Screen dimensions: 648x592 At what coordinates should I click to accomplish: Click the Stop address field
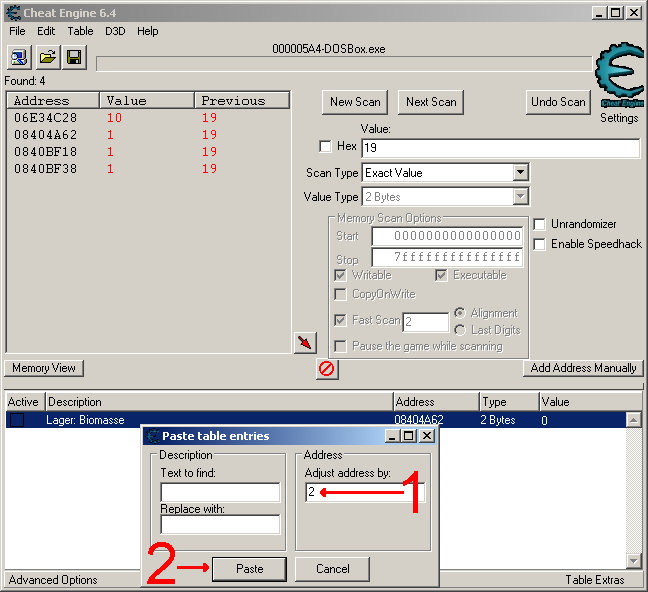[x=447, y=257]
